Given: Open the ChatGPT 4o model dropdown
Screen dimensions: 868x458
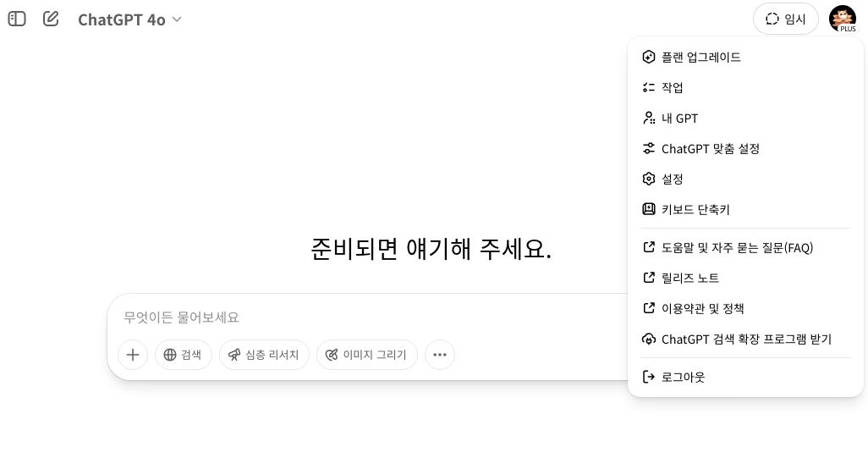Looking at the screenshot, I should [x=129, y=19].
